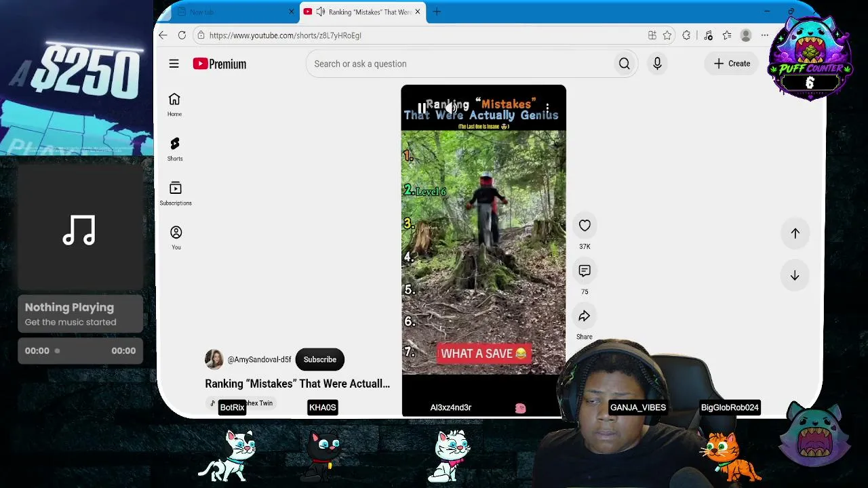
Task: Open the browser split screen icon
Action: click(652, 35)
